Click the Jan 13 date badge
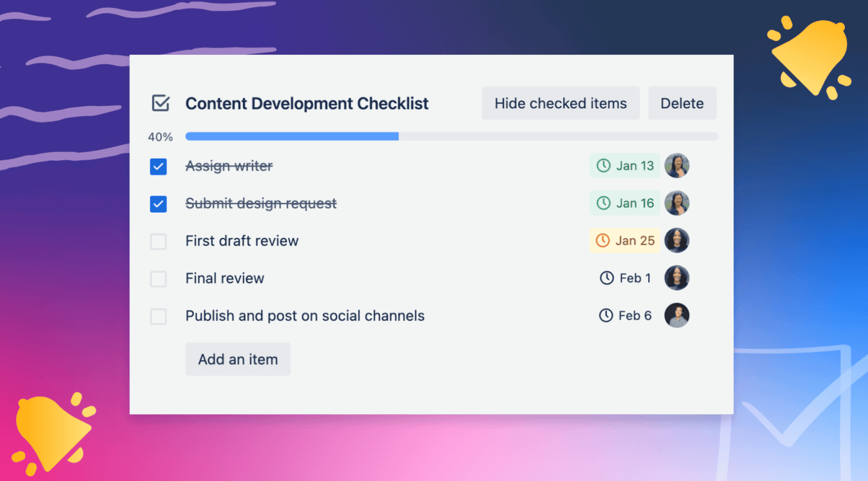The width and height of the screenshot is (868, 481). [624, 165]
